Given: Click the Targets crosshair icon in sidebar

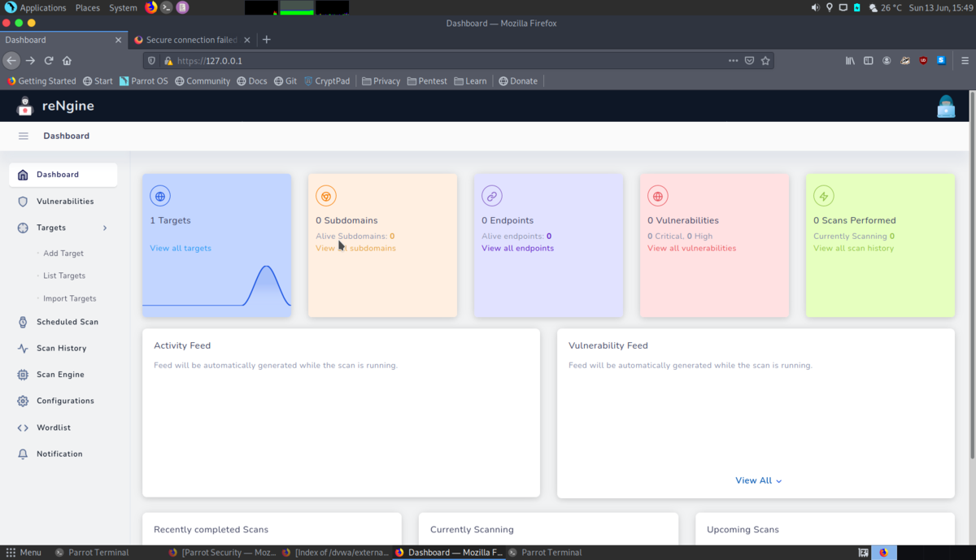Looking at the screenshot, I should click(23, 228).
